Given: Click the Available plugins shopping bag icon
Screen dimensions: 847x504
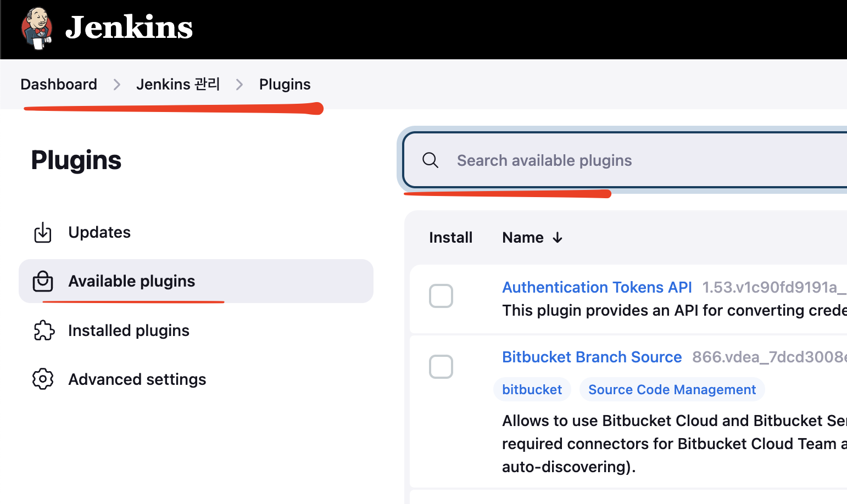Looking at the screenshot, I should pyautogui.click(x=43, y=281).
